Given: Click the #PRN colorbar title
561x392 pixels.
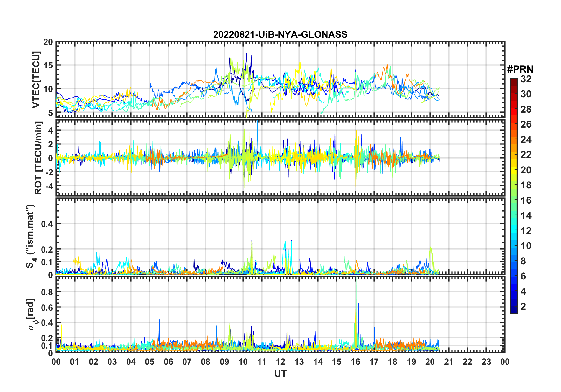Looking at the screenshot, I should [x=520, y=69].
